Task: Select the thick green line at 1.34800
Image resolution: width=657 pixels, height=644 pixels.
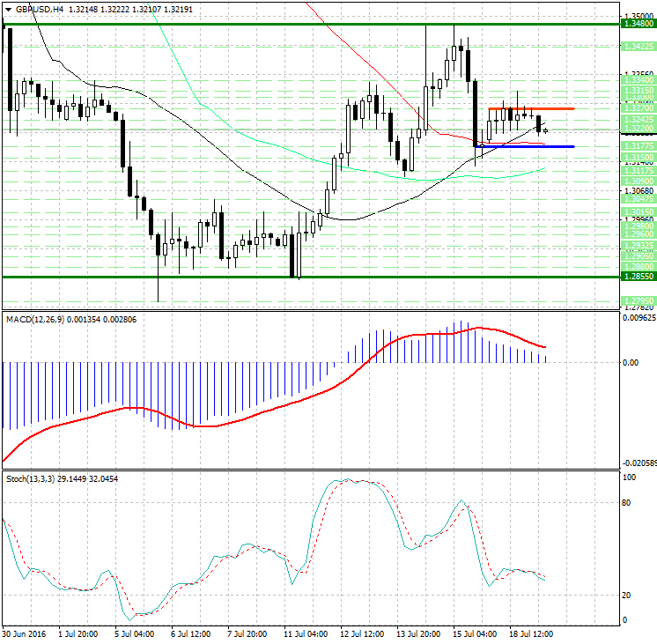Action: point(311,24)
